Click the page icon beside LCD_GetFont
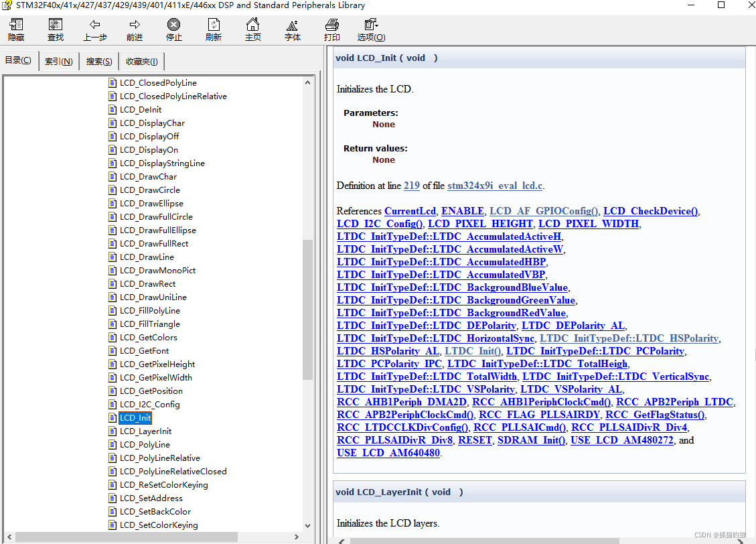756x544 pixels. (112, 350)
